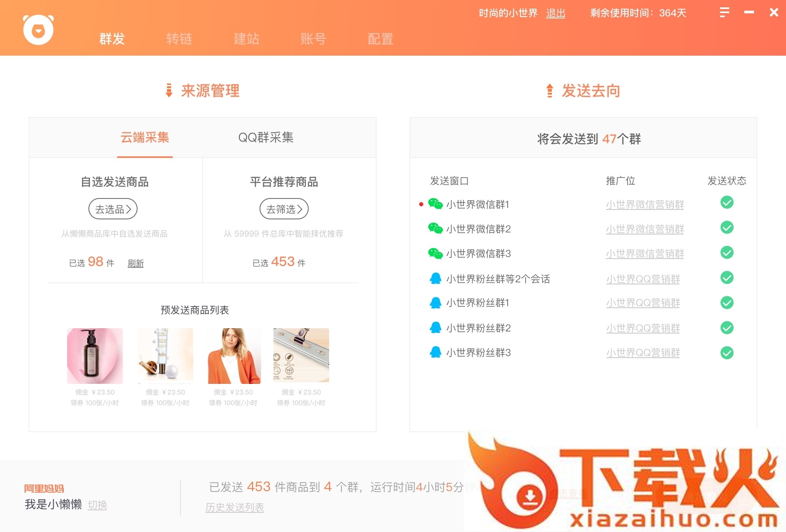The width and height of the screenshot is (786, 532).
Task: Click the QQ penguin icon of 小世界粉丝群2
Action: tap(435, 328)
